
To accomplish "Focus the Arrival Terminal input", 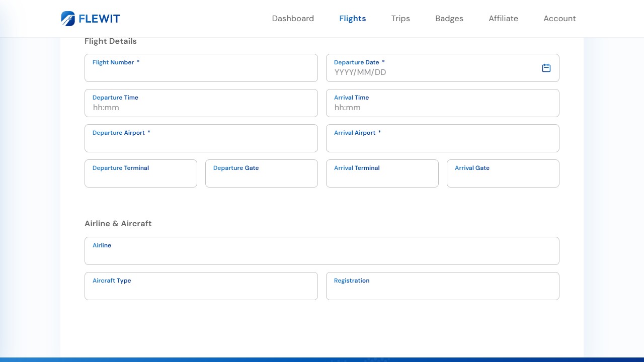I will coord(382,173).
